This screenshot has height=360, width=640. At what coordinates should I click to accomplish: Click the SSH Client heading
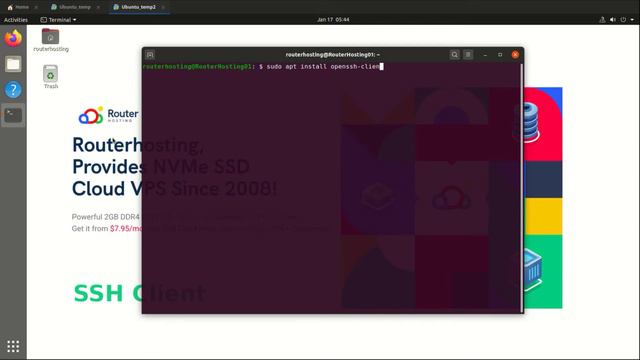pos(139,293)
